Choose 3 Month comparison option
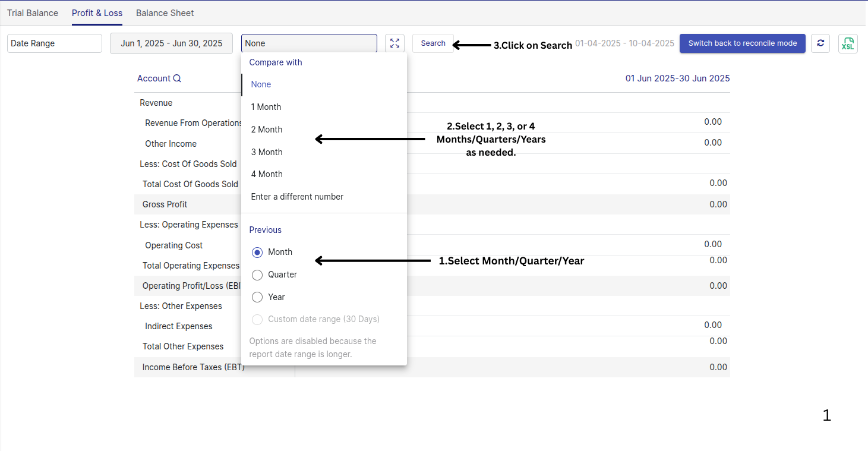Viewport: 868px width, 451px height. (x=324, y=152)
